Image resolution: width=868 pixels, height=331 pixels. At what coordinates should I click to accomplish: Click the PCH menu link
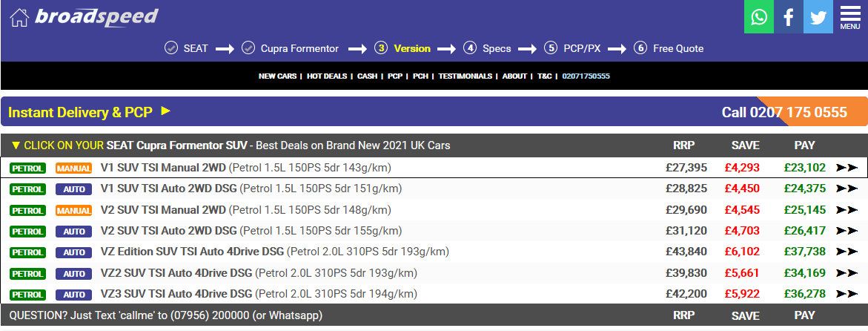420,76
